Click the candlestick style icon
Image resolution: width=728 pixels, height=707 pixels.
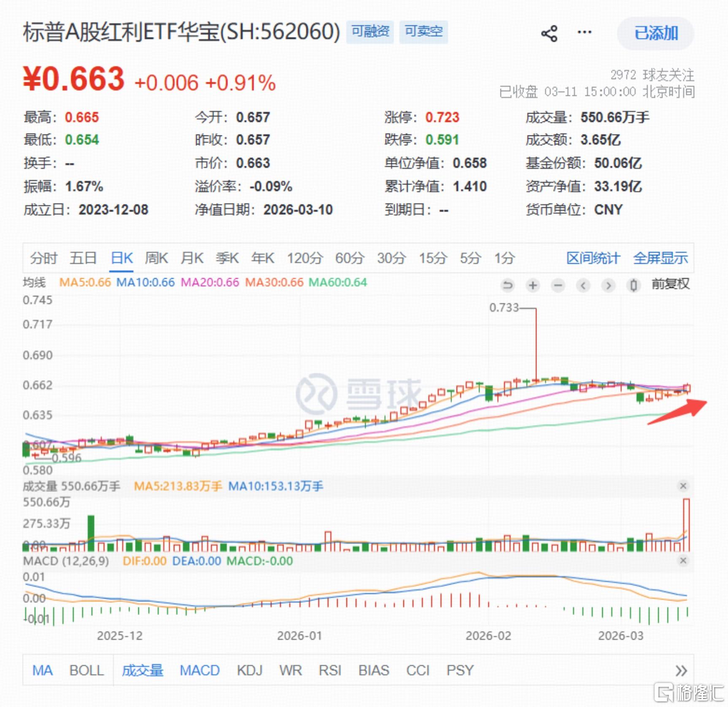[633, 286]
